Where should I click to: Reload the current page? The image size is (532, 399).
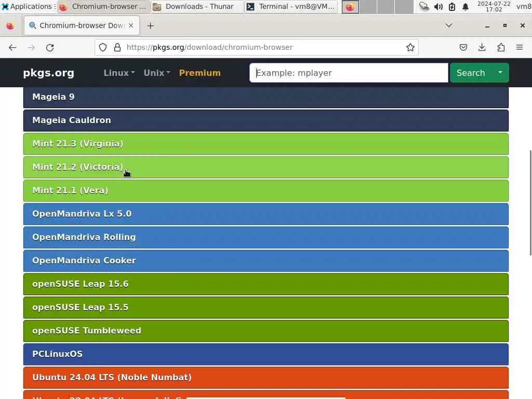(50, 47)
